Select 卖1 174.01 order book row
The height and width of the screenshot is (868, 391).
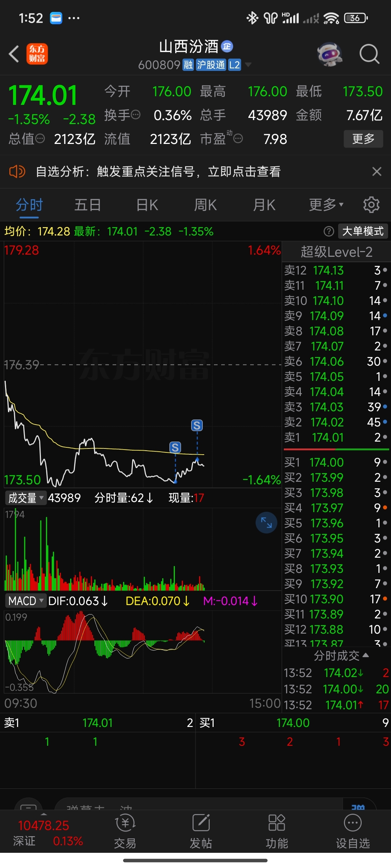[336, 437]
